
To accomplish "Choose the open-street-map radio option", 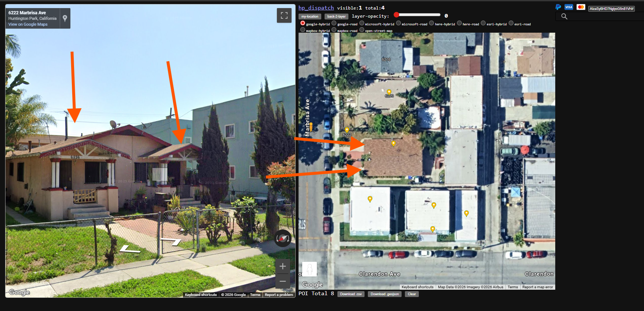I will pyautogui.click(x=362, y=30).
